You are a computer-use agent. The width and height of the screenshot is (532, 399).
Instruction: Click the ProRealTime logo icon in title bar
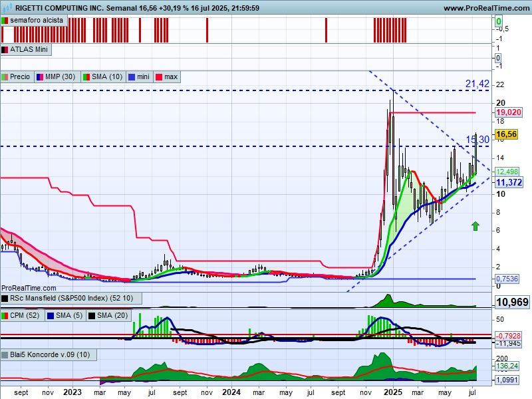coord(7,7)
